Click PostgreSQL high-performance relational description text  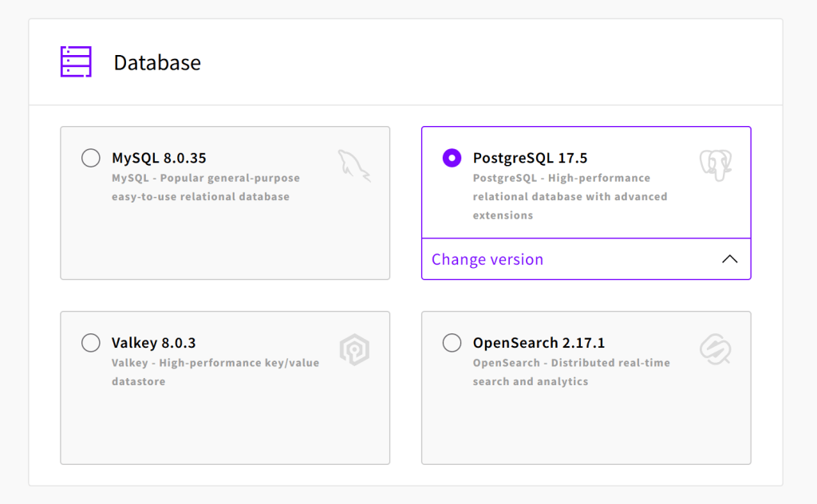570,197
